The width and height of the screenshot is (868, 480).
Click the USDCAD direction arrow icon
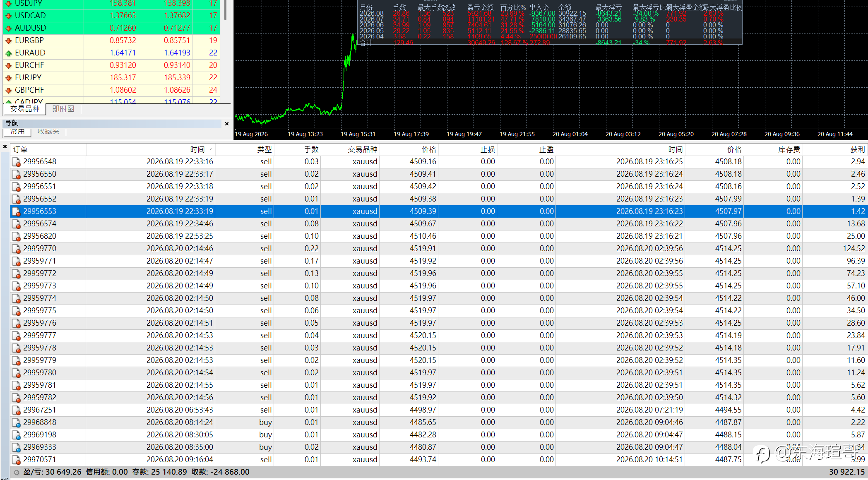coord(8,16)
